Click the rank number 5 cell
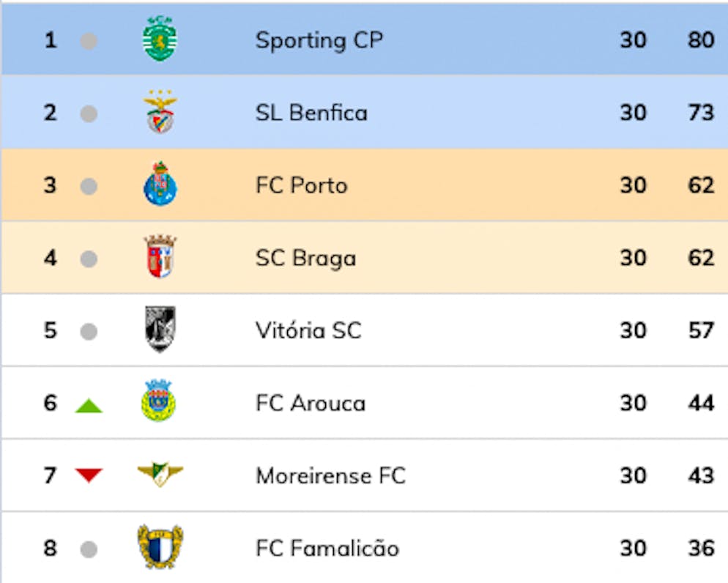 (50, 330)
